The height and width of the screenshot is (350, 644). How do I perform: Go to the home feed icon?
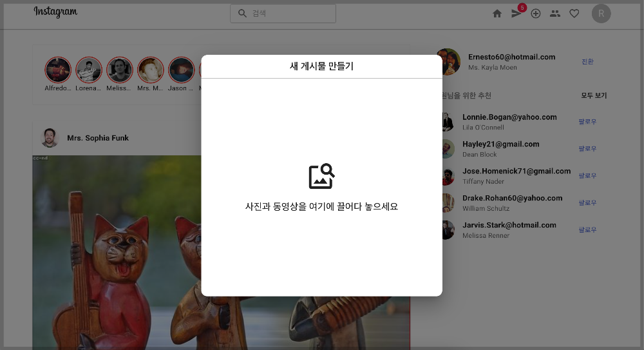[497, 14]
